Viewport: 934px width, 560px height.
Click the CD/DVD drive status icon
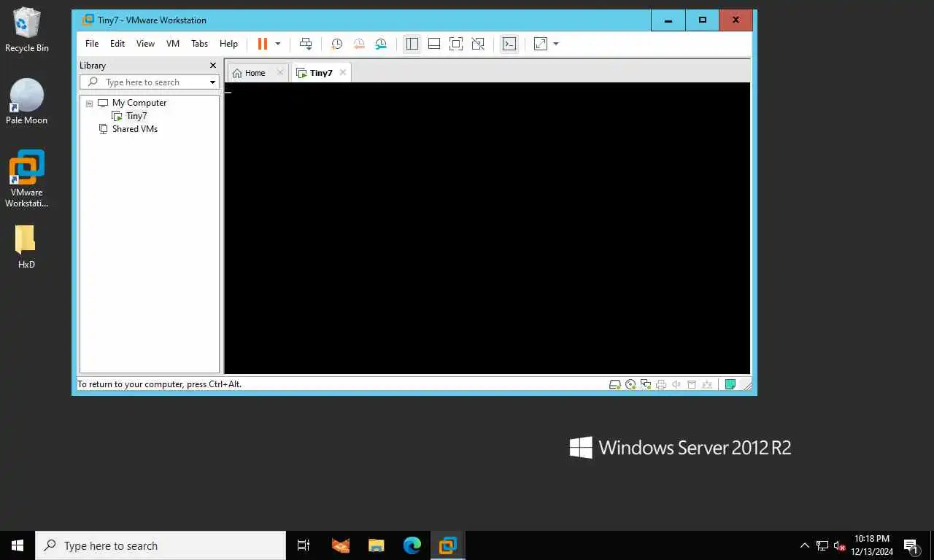pyautogui.click(x=630, y=384)
